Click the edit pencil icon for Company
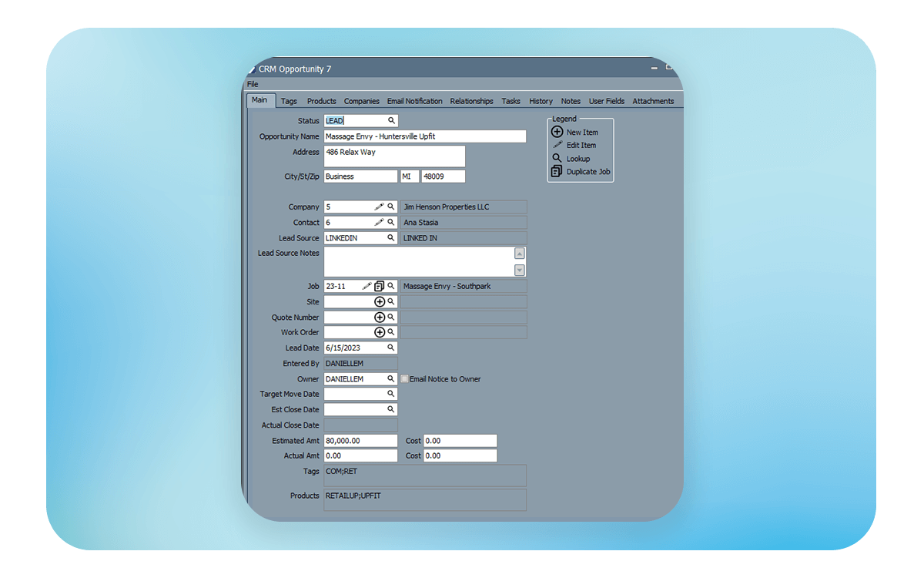Screen dimensions: 924x578 (378, 207)
